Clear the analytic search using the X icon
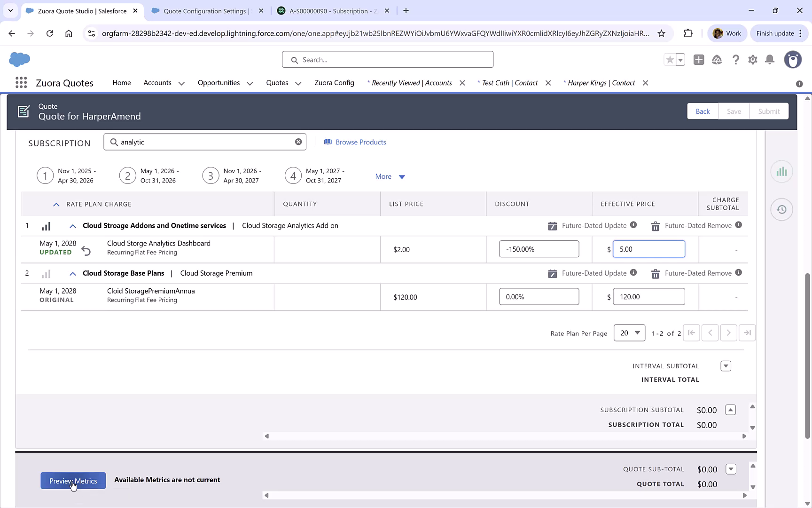The height and width of the screenshot is (508, 812). (298, 142)
